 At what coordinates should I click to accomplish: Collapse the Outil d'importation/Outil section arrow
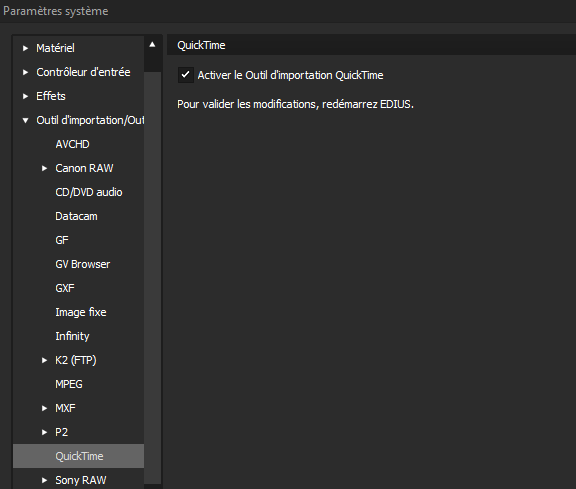(x=25, y=121)
